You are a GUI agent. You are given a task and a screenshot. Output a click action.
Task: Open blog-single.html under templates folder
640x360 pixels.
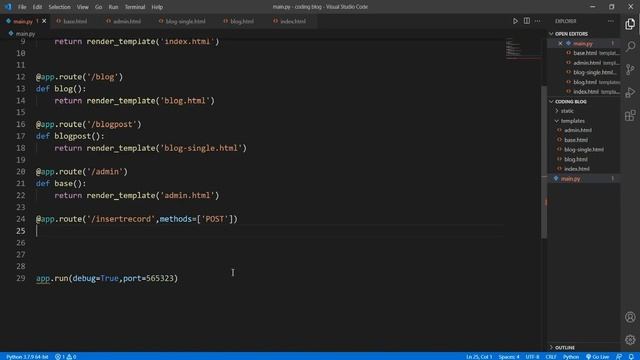point(584,149)
